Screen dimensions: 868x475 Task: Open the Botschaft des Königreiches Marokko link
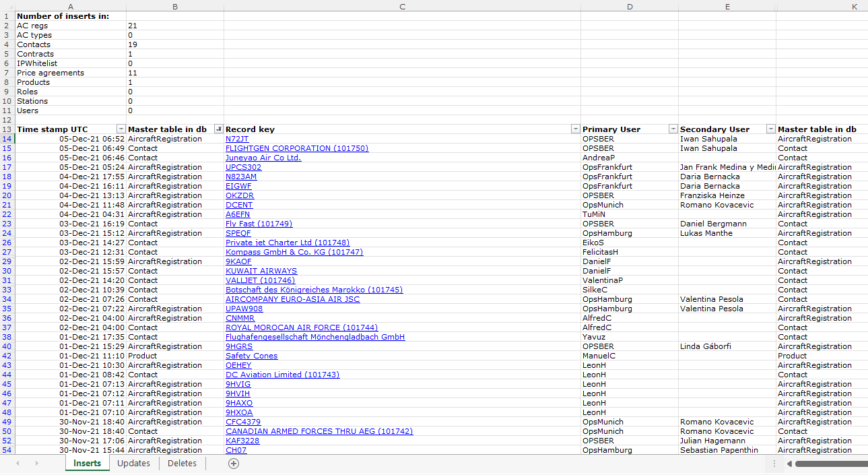pyautogui.click(x=314, y=290)
